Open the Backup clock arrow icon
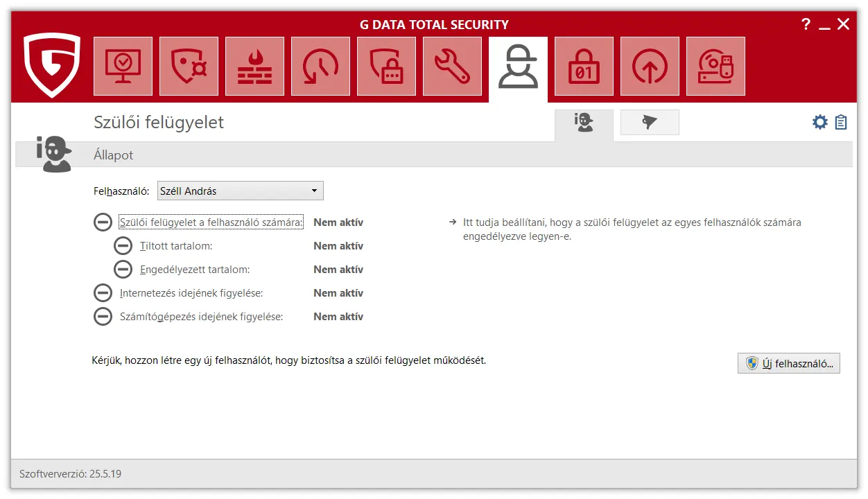This screenshot has width=868, height=499. pyautogui.click(x=320, y=67)
